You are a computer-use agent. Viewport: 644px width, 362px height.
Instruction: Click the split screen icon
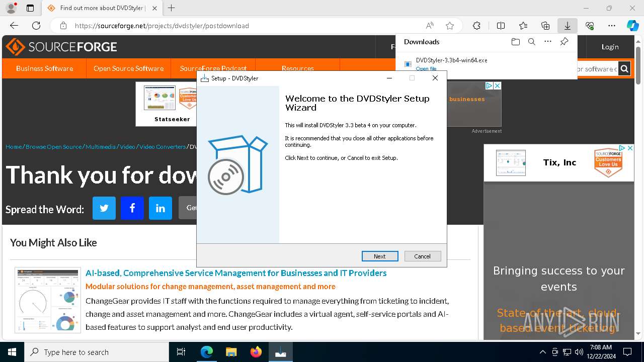[501, 26]
